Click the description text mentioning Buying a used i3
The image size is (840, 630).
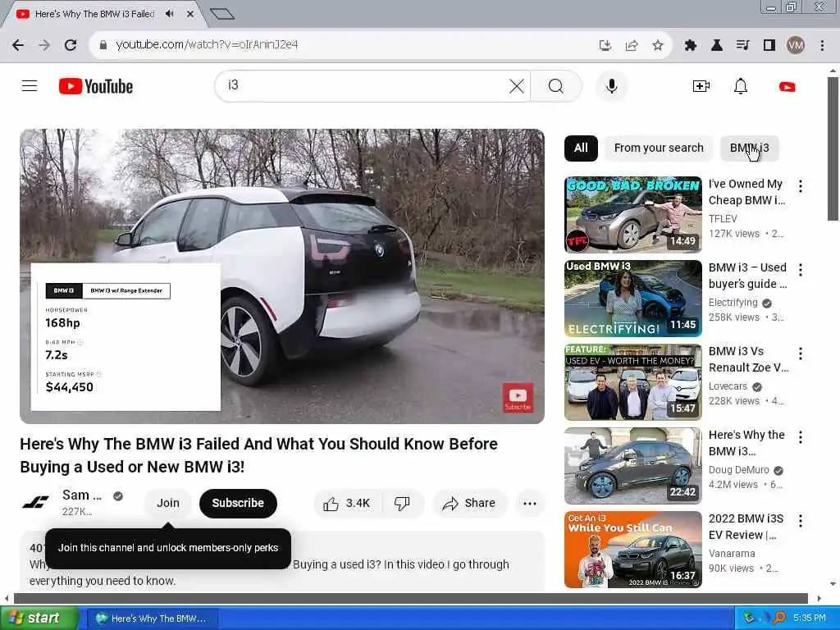(400, 564)
